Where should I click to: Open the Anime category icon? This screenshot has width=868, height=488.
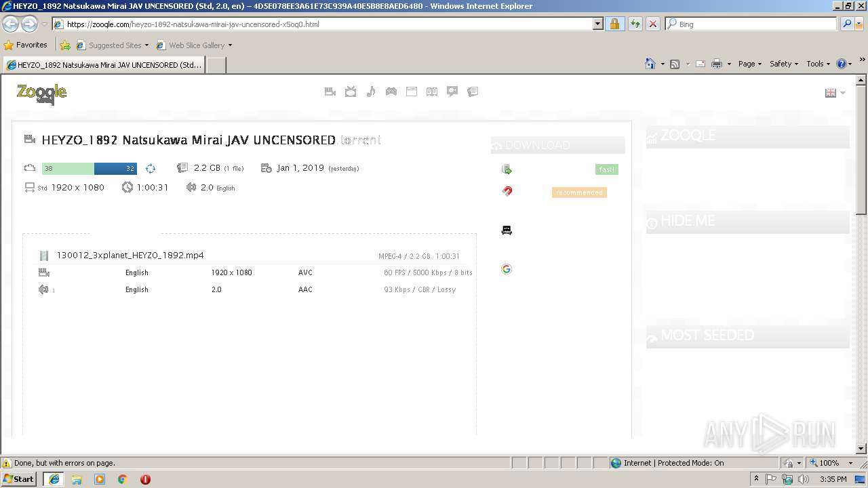pos(452,91)
